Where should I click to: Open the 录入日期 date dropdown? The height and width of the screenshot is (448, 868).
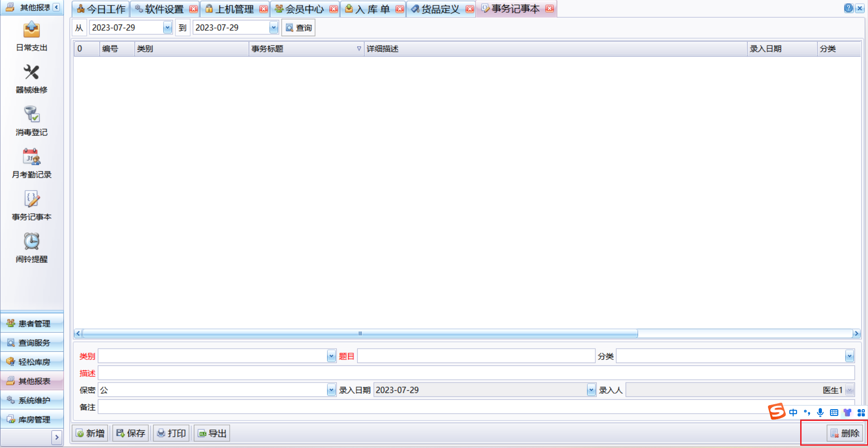click(591, 390)
